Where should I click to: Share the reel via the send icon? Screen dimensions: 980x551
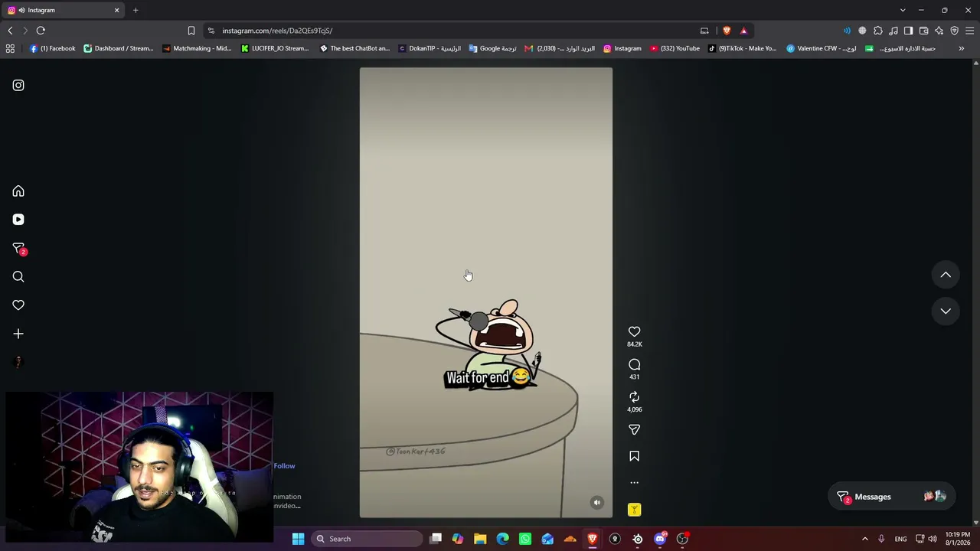pyautogui.click(x=634, y=430)
